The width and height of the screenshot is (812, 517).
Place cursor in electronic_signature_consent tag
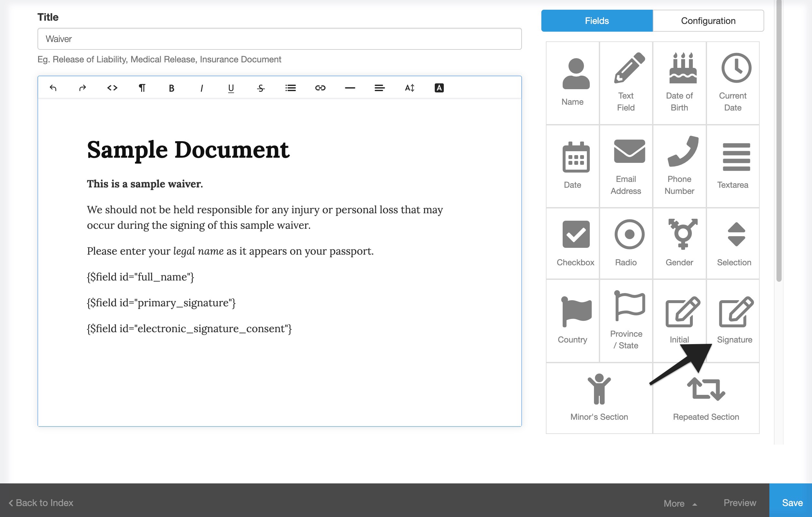189,329
